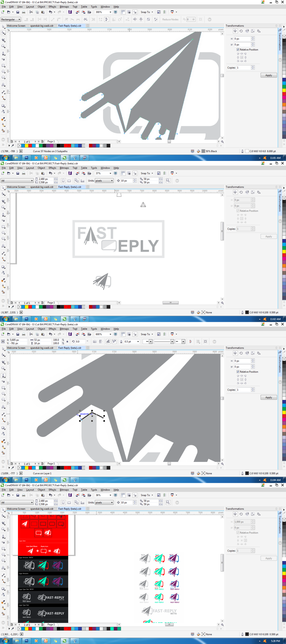The width and height of the screenshot is (286, 644).
Task: Select Color eyedropper tool in 37% zoom window toolbox
Action: (3, 280)
